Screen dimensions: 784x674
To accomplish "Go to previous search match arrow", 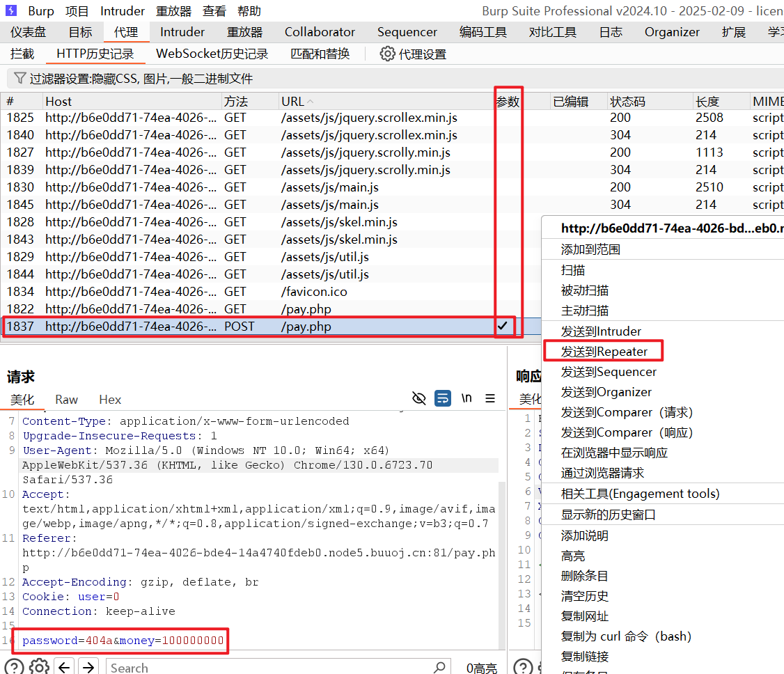I will pyautogui.click(x=64, y=667).
